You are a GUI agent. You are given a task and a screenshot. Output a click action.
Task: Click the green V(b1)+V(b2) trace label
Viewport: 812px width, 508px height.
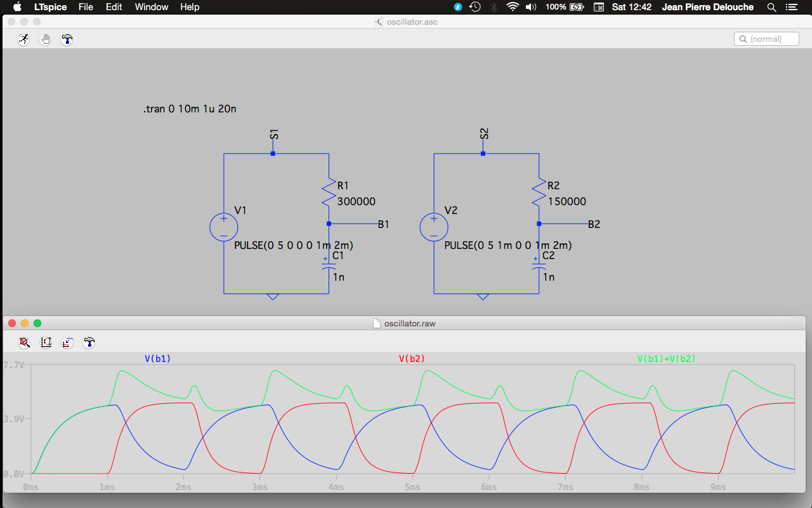[x=666, y=359]
